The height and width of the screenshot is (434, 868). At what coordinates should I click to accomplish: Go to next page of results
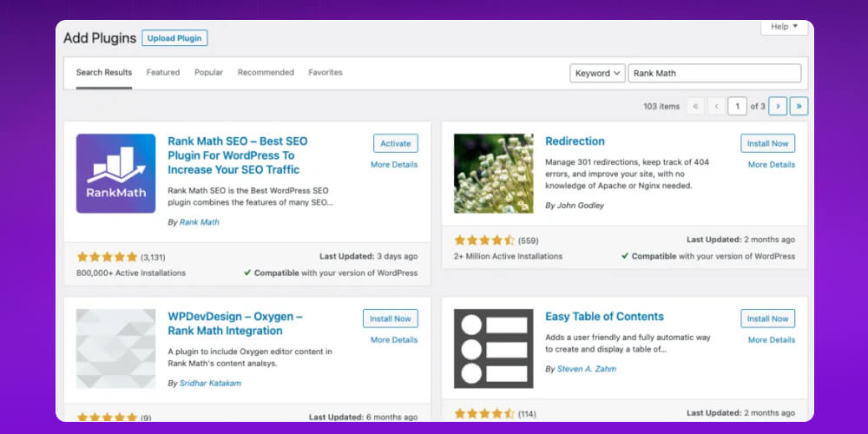click(778, 106)
